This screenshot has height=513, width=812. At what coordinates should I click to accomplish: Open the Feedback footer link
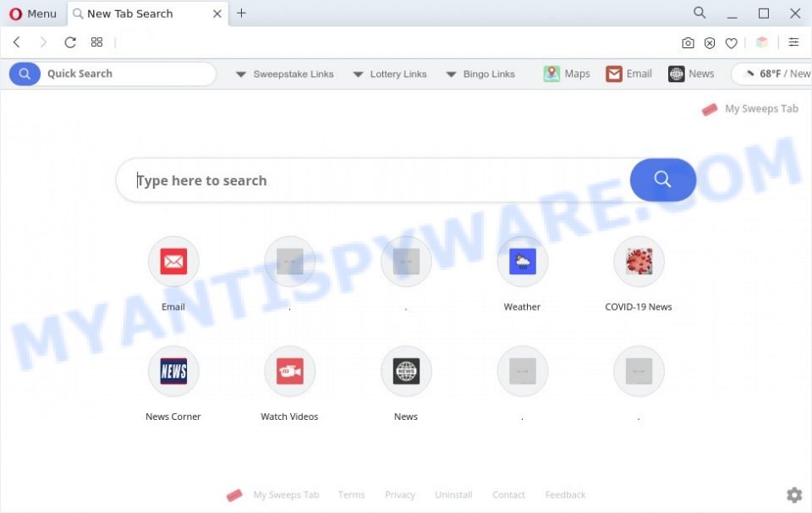pyautogui.click(x=566, y=495)
